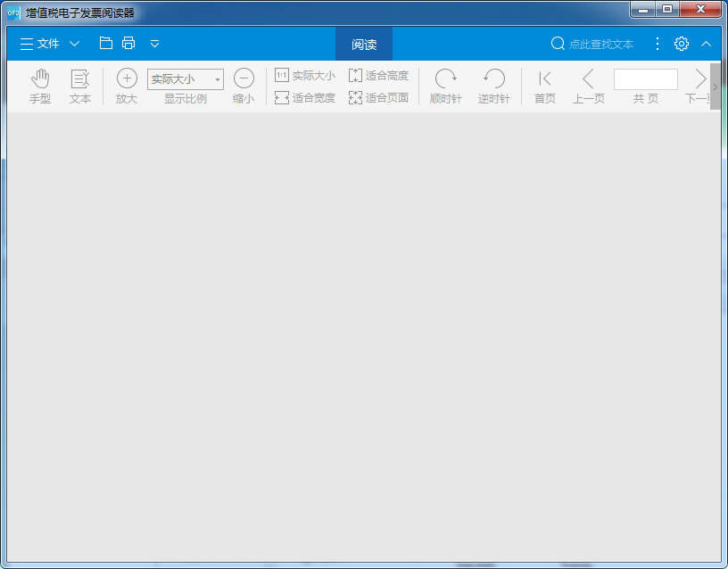The width and height of the screenshot is (728, 569).
Task: Choose fit page (适合页面)
Action: click(378, 97)
